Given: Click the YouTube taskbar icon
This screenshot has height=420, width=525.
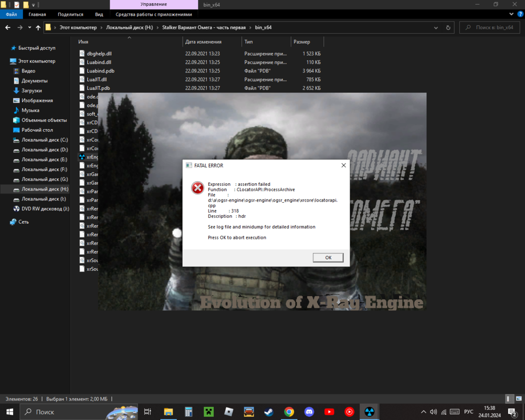Looking at the screenshot, I should coord(329,412).
